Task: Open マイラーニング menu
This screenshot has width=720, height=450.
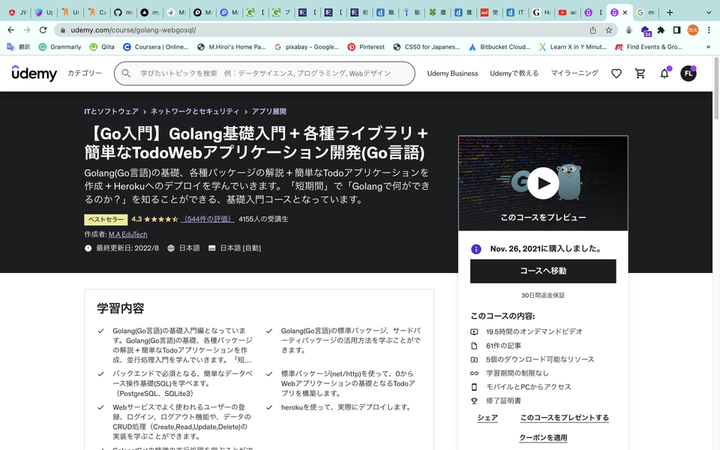Action: [x=574, y=73]
